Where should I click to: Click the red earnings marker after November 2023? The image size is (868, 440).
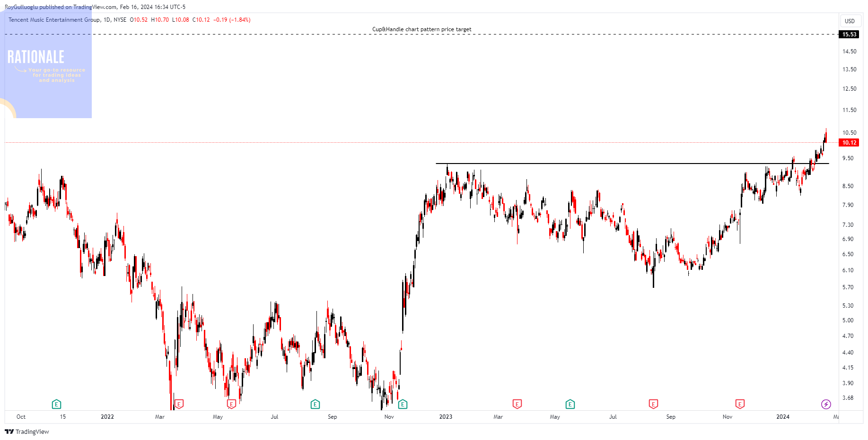tap(740, 404)
